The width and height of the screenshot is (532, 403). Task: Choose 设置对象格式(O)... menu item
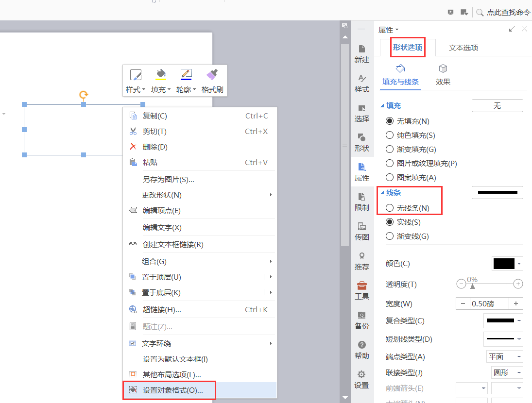coord(200,390)
